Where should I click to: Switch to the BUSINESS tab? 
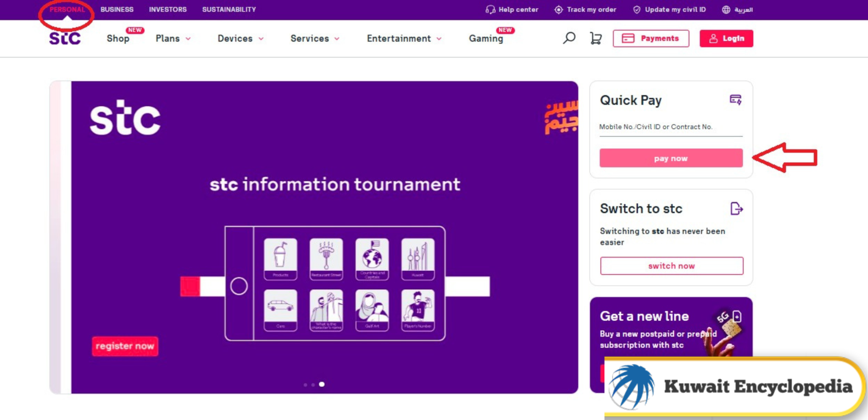117,9
